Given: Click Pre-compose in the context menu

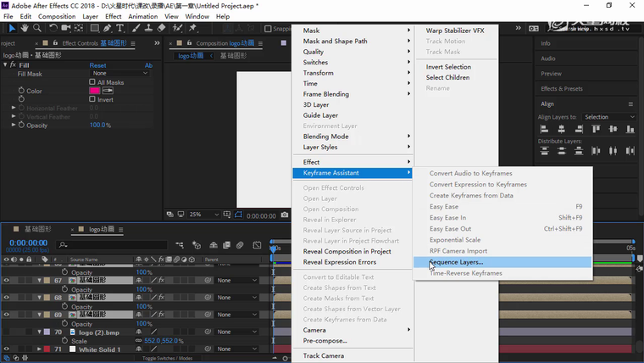Looking at the screenshot, I should pyautogui.click(x=325, y=340).
